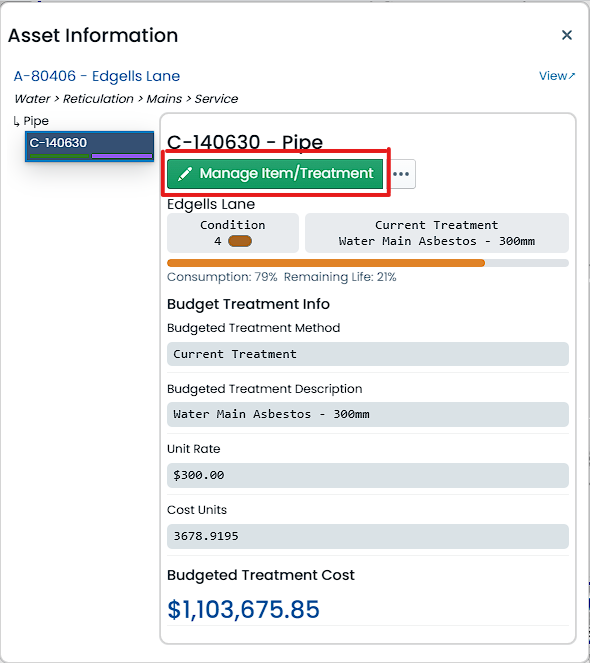Viewport: 590px width, 663px height.
Task: Click the brown condition 4 color indicator
Action: [240, 241]
